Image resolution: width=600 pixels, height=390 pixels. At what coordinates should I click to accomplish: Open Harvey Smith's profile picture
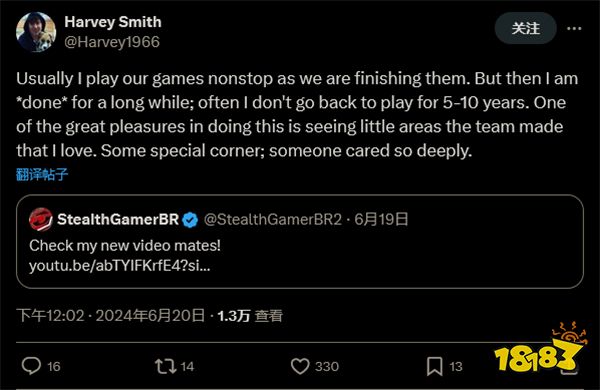pyautogui.click(x=36, y=32)
